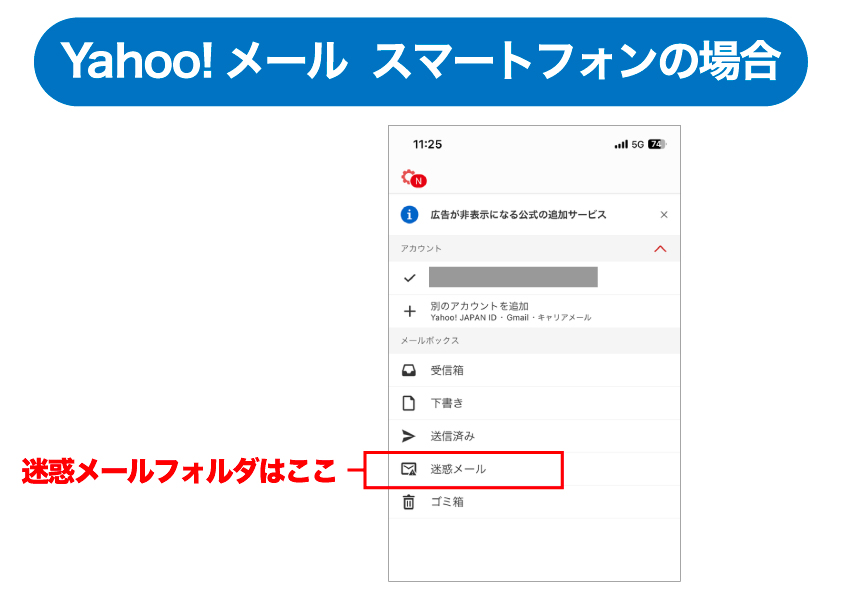Tap the red N notification badge
Image resolution: width=842 pixels, height=595 pixels.
point(419,181)
